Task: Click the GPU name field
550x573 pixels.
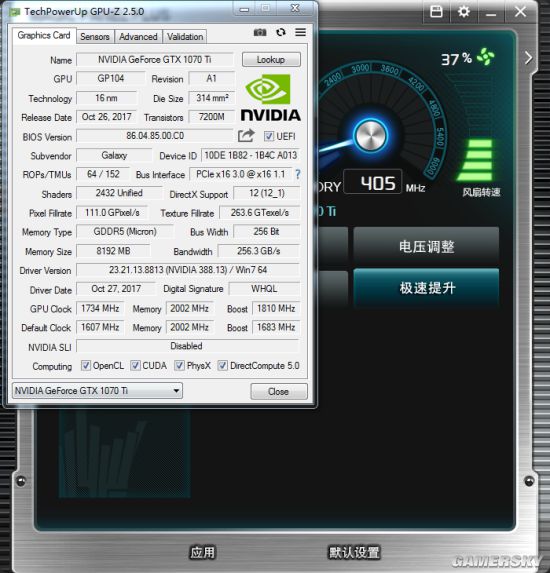Action: (155, 60)
